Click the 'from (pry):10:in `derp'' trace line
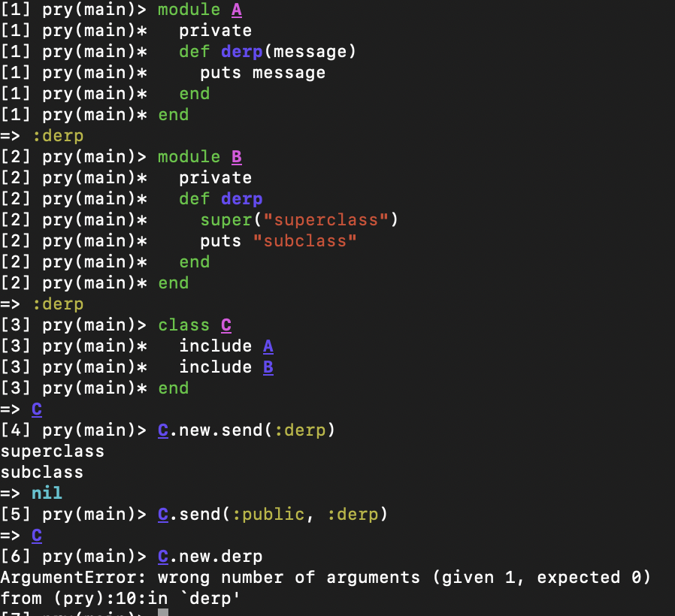The height and width of the screenshot is (616, 675). coord(120,599)
